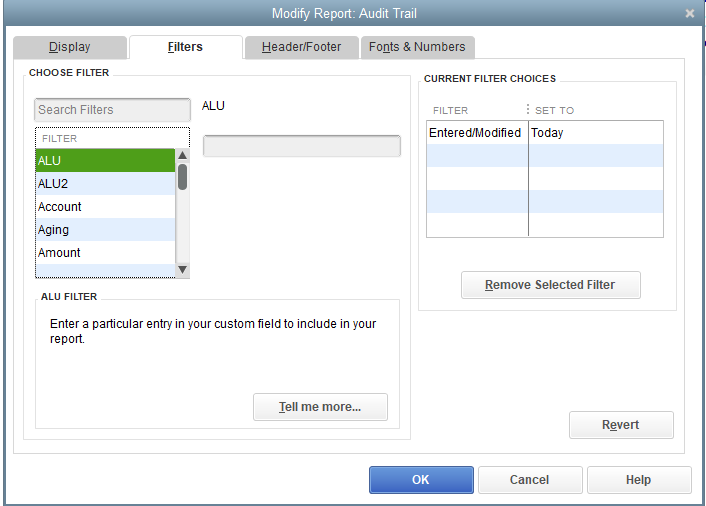Click the filter list scrollbar thumb
This screenshot has width=706, height=506.
point(182,177)
